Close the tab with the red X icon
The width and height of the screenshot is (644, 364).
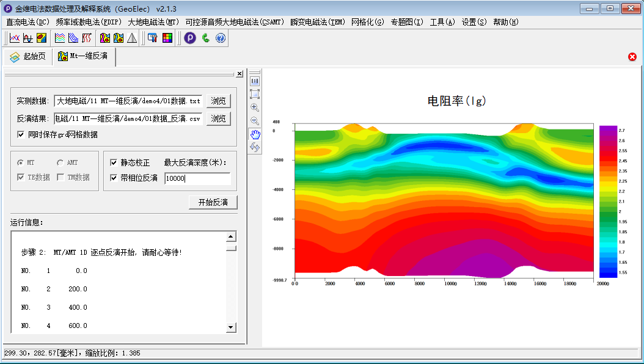tap(632, 57)
